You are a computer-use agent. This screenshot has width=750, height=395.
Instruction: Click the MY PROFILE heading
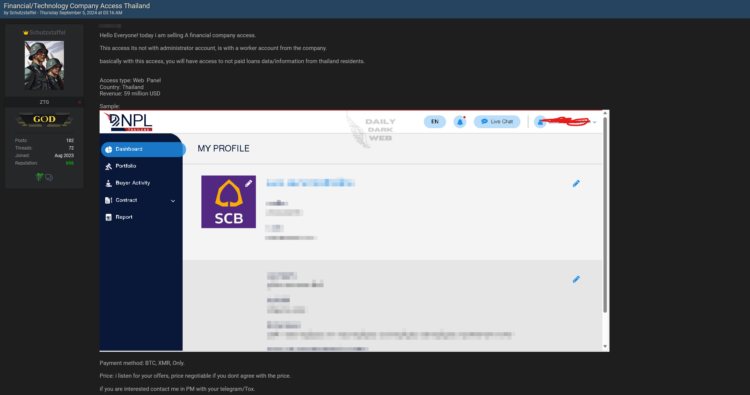tap(223, 149)
